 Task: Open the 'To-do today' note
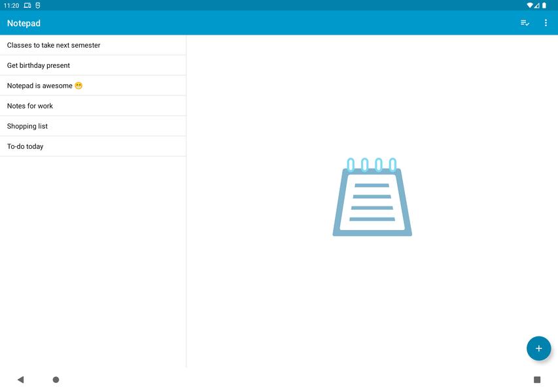pos(93,146)
